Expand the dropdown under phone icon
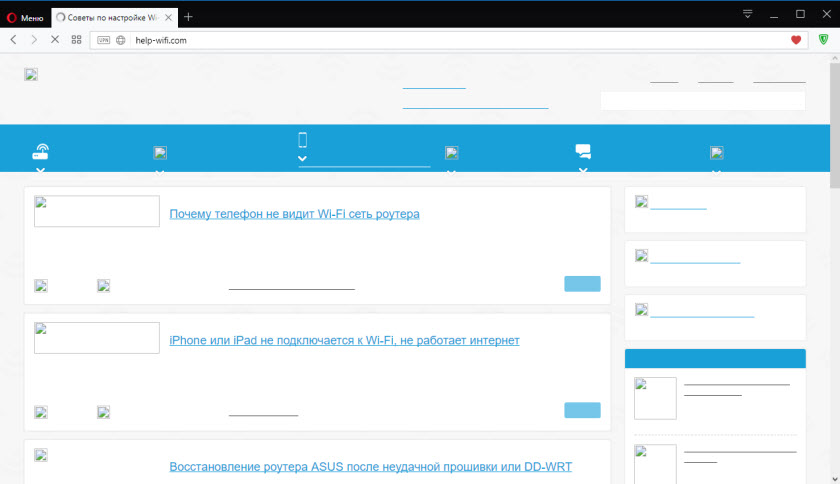The image size is (840, 484). (x=302, y=159)
